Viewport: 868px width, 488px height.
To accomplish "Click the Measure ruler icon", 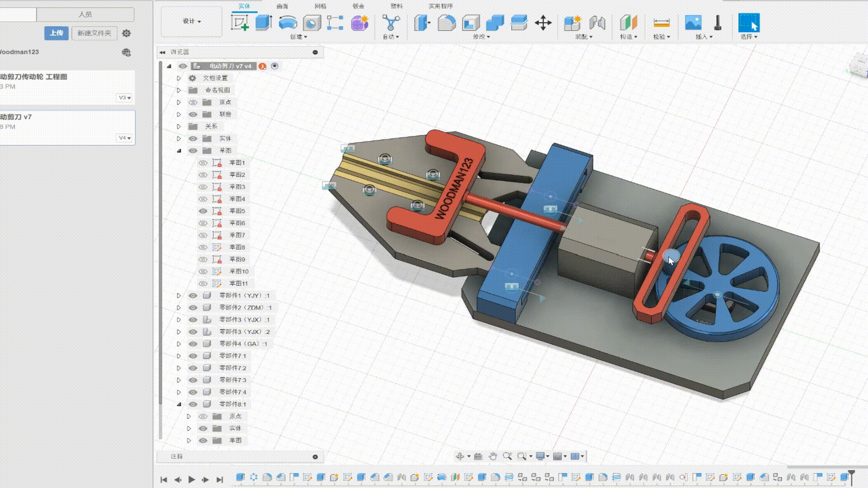I will (661, 23).
